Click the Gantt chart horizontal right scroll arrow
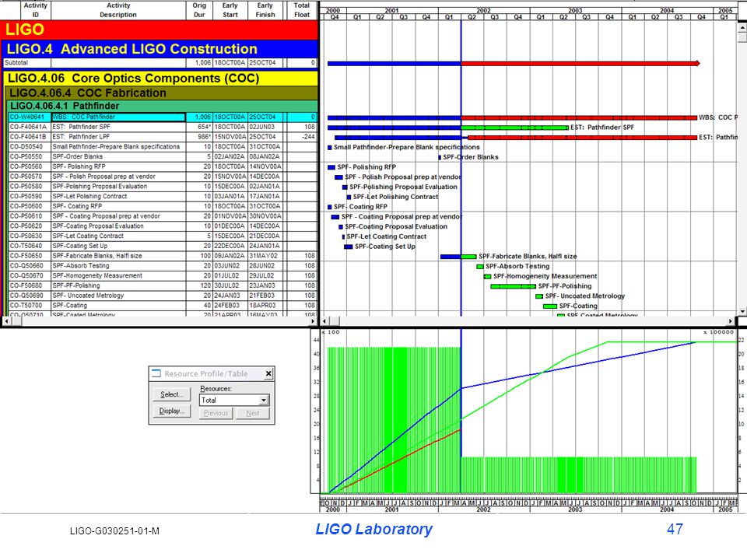The image size is (747, 560). coord(731,321)
